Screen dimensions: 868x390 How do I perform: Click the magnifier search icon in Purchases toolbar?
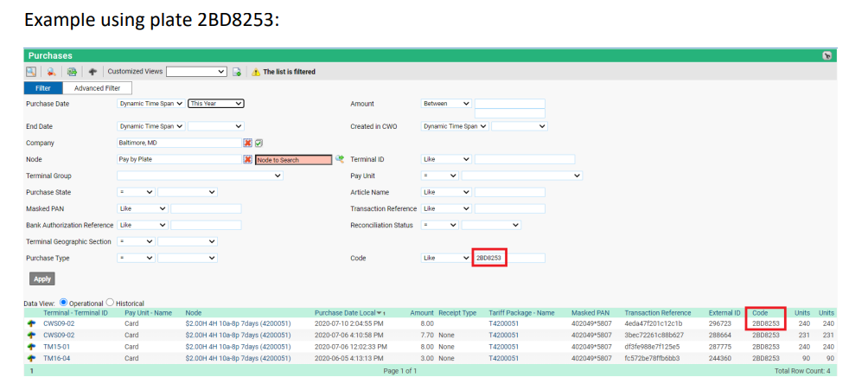point(31,72)
